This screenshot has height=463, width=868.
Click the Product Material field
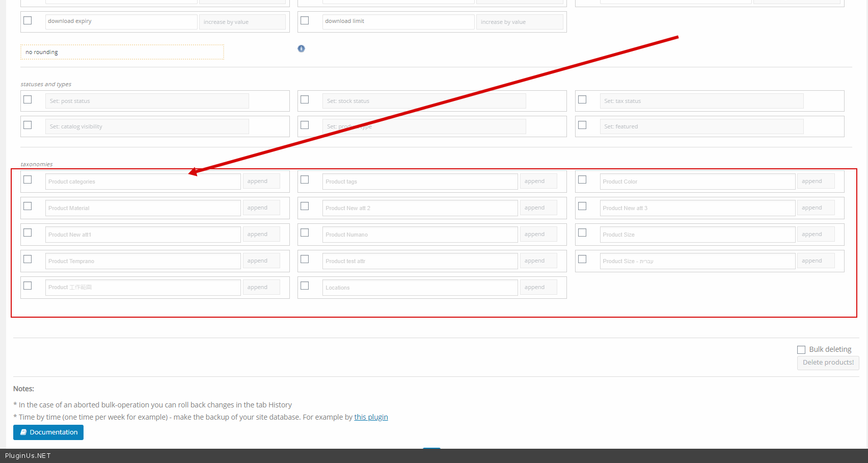click(x=143, y=208)
